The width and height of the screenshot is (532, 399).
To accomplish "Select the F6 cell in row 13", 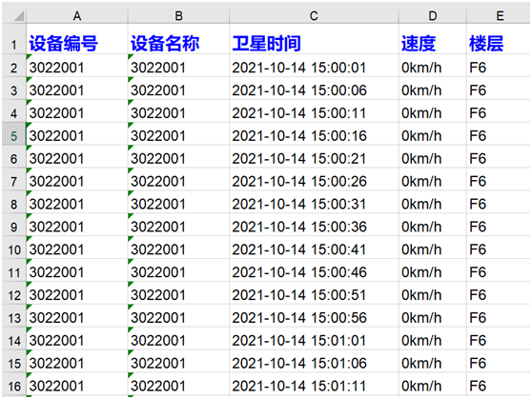I will point(499,317).
